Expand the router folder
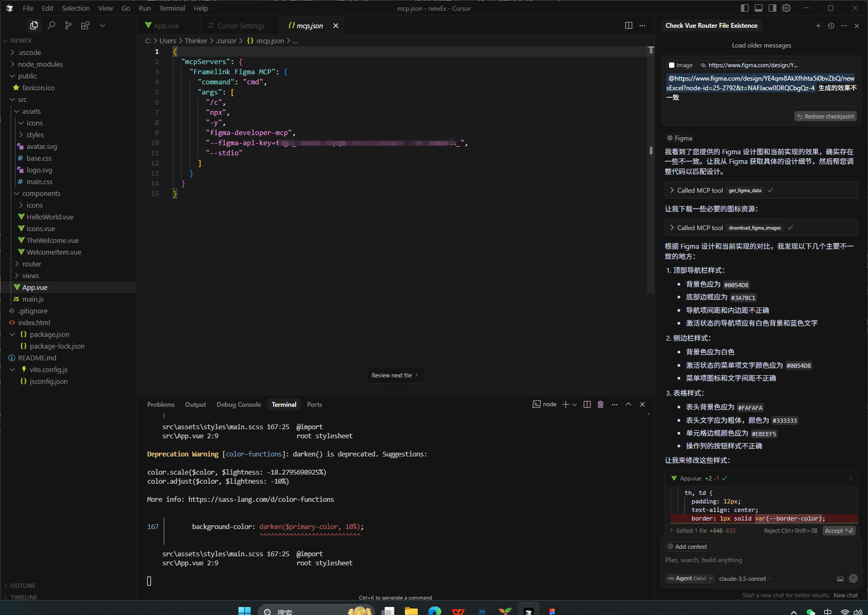 [x=31, y=264]
